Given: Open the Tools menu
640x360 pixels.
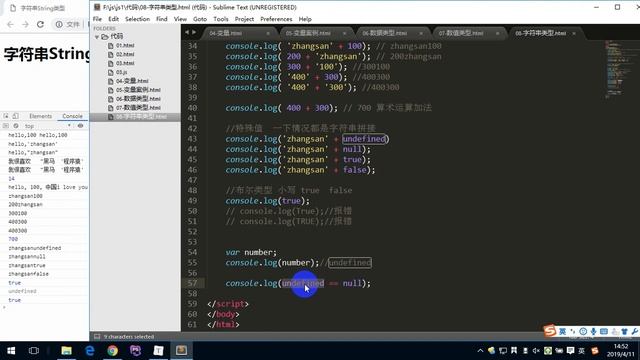Looking at the screenshot, I should click(x=220, y=19).
